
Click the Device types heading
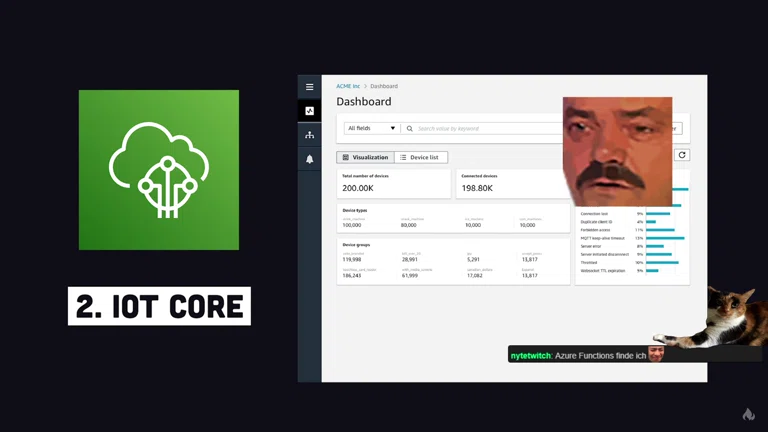tap(355, 210)
